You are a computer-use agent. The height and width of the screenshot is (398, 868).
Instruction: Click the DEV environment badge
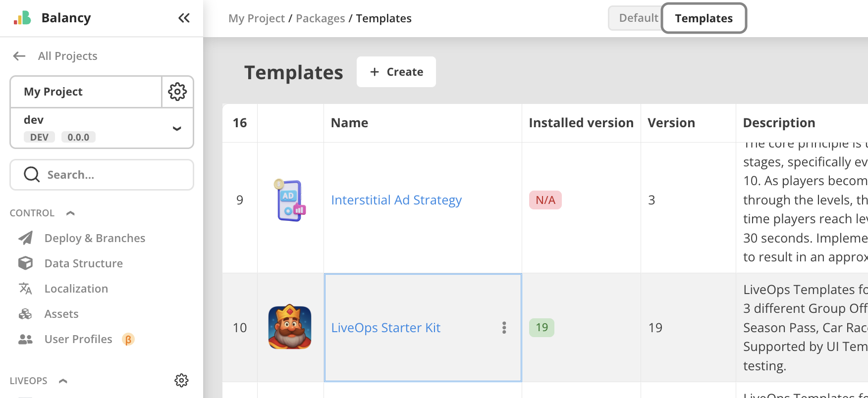[x=39, y=137]
